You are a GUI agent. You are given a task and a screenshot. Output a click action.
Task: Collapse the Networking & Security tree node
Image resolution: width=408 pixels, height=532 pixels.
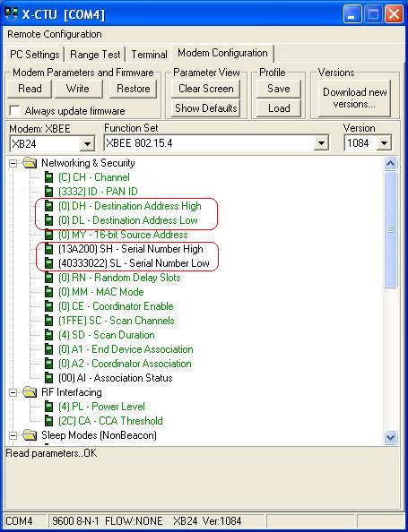click(x=13, y=164)
